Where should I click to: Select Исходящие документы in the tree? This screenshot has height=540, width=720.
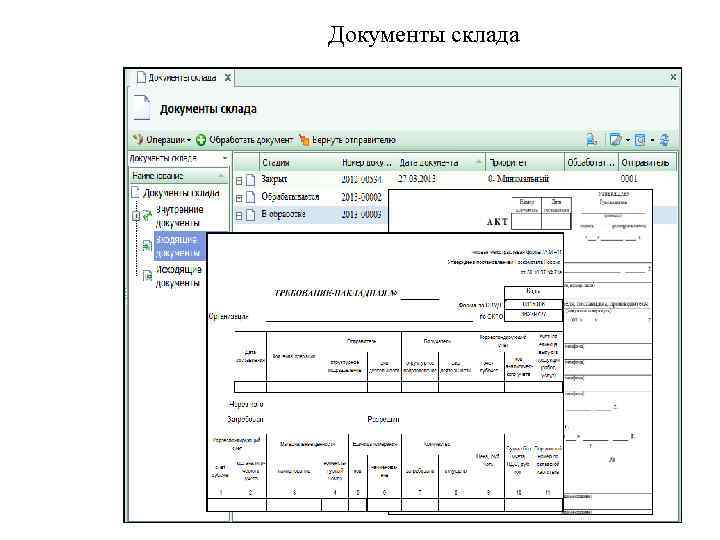coord(179,276)
